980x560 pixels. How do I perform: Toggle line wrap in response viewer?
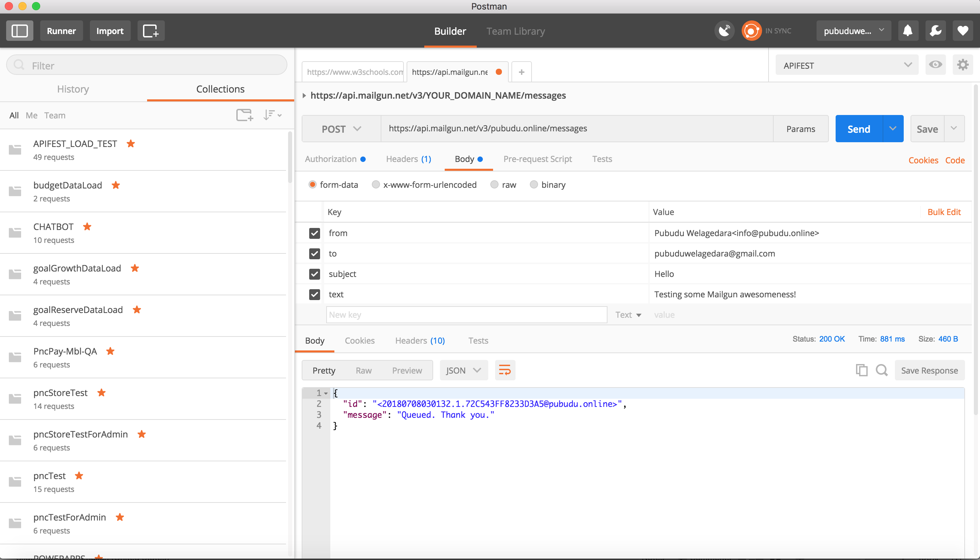(505, 370)
